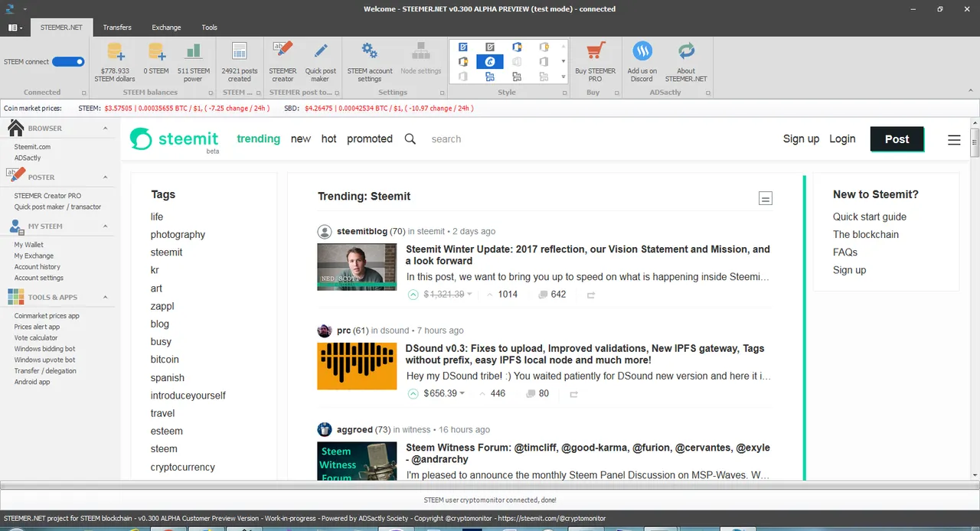Click the comments icon showing 80
Screen dimensions: 980x531
pos(531,394)
